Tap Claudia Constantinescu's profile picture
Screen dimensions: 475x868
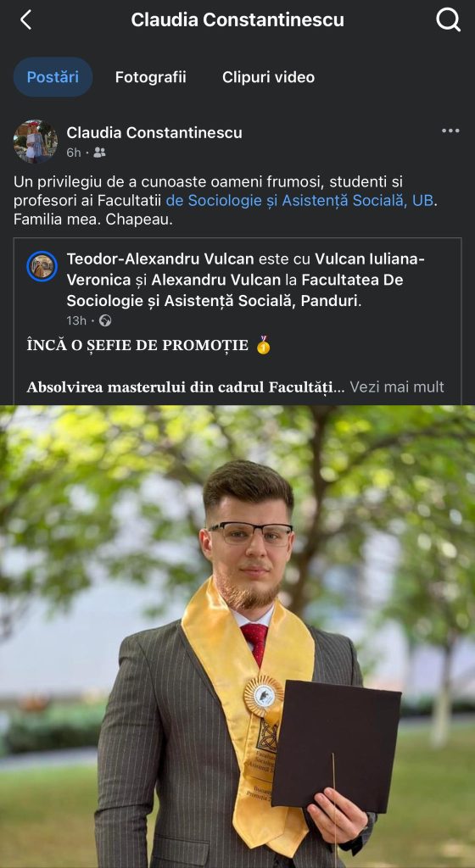point(36,142)
